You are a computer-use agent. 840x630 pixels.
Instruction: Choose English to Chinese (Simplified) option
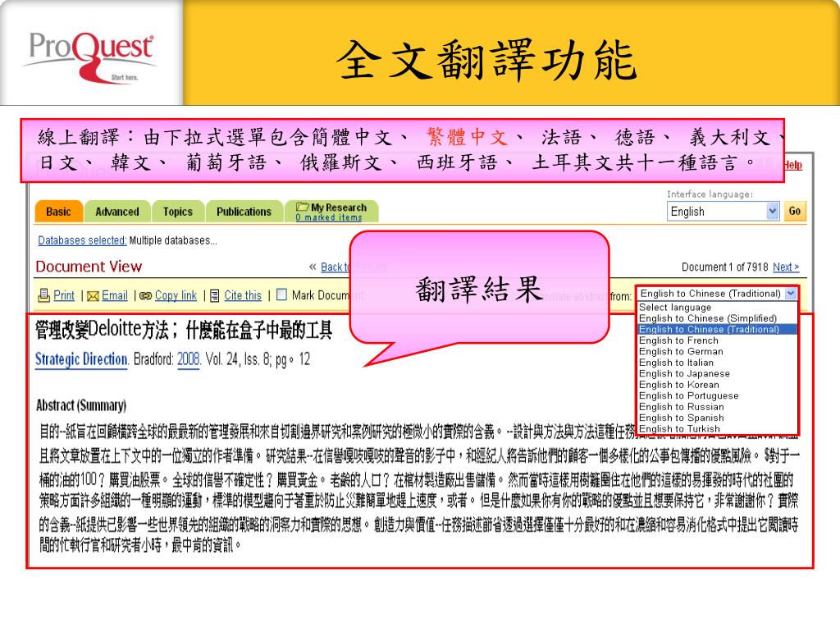[708, 318]
